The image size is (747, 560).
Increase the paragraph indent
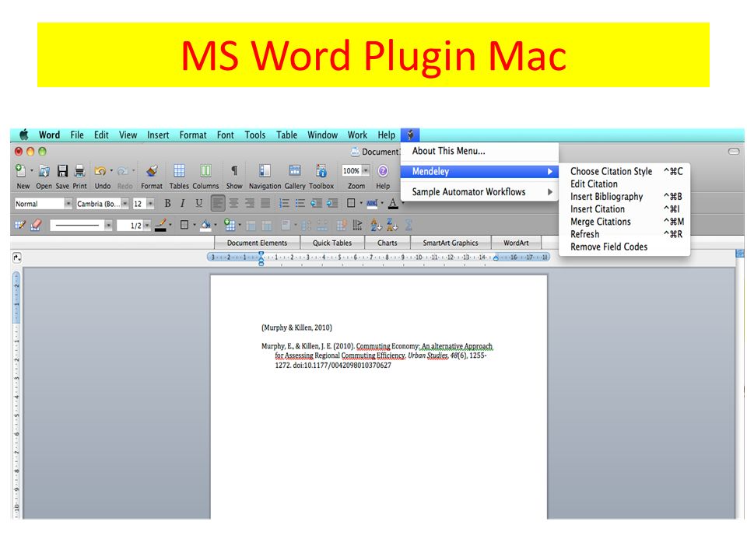(332, 203)
